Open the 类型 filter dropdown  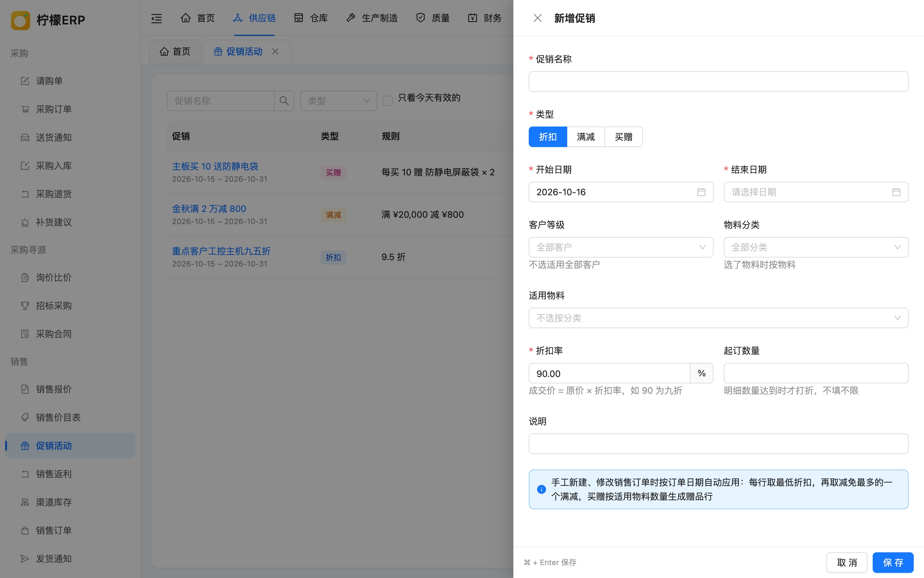pos(339,101)
